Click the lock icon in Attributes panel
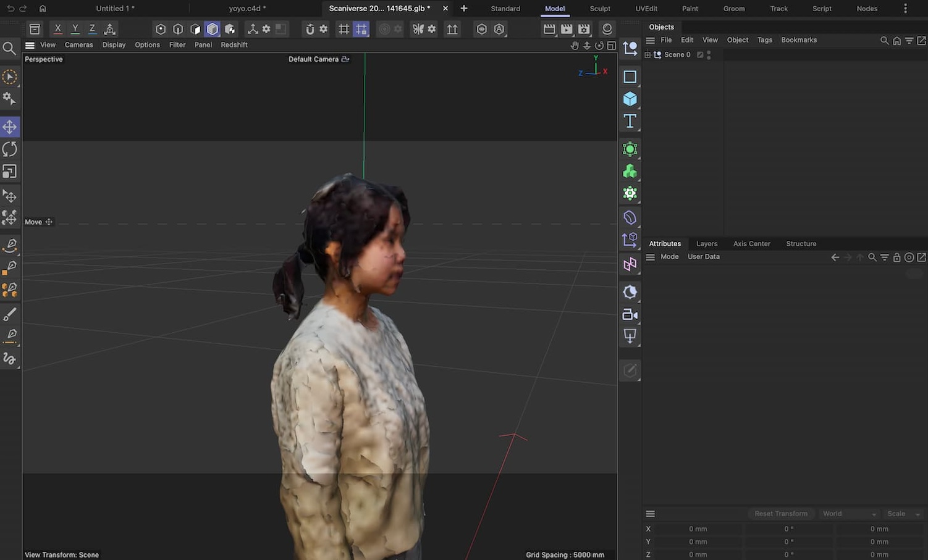 [x=896, y=257]
